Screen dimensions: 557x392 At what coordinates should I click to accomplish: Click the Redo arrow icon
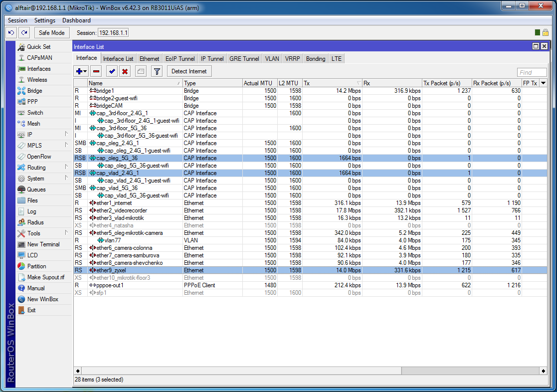point(24,33)
